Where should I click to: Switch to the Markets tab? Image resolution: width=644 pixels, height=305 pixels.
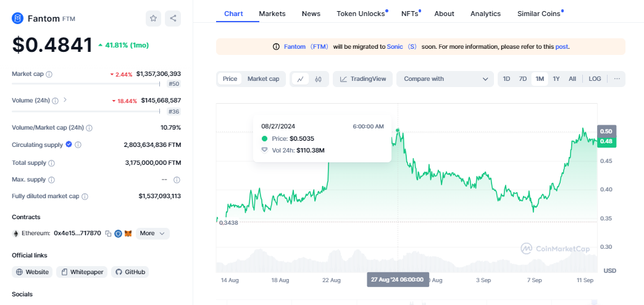tap(272, 14)
